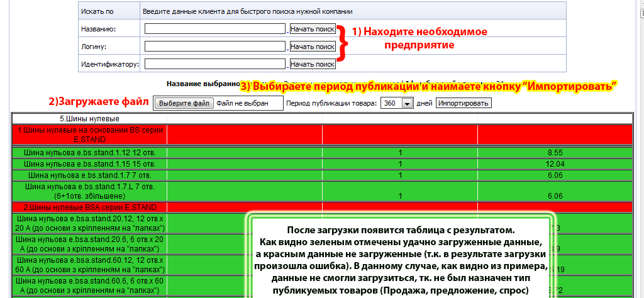Click the price cell showing 8.55
The width and height of the screenshot is (644, 298).
(554, 152)
